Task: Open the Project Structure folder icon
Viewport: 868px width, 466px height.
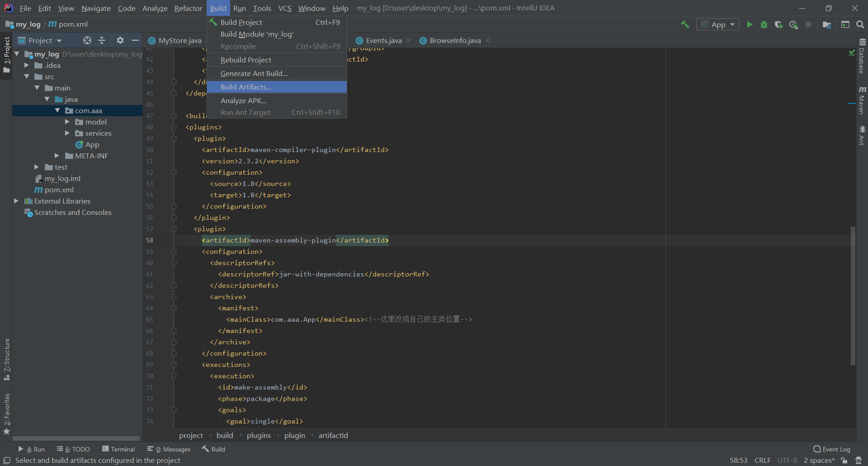Action: coord(827,24)
